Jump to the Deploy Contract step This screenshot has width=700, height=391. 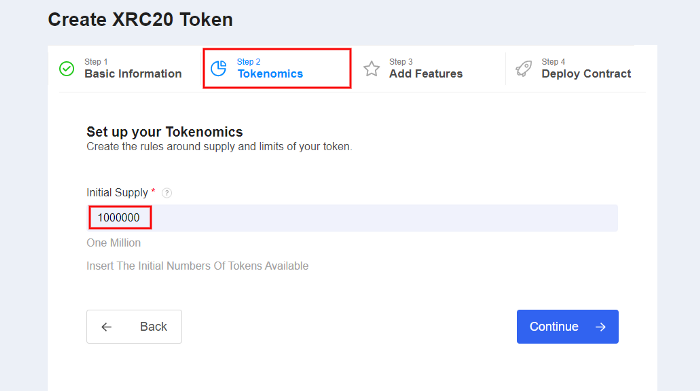[x=586, y=74]
